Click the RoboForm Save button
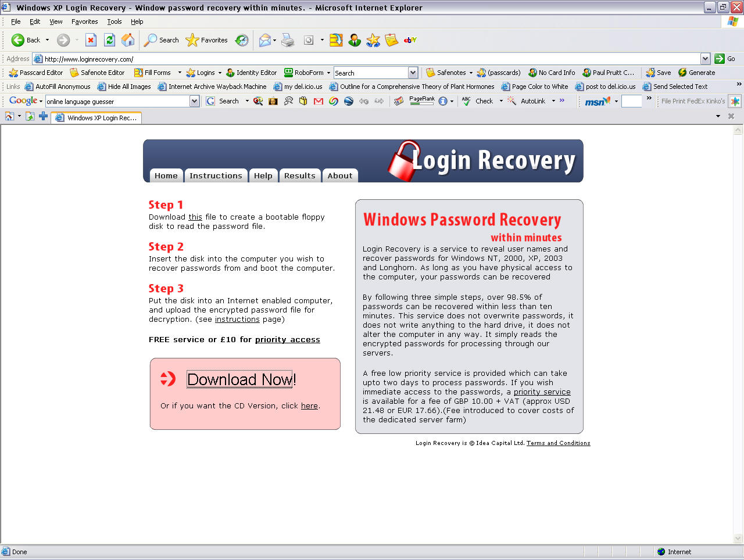This screenshot has height=560, width=744. pyautogui.click(x=658, y=73)
